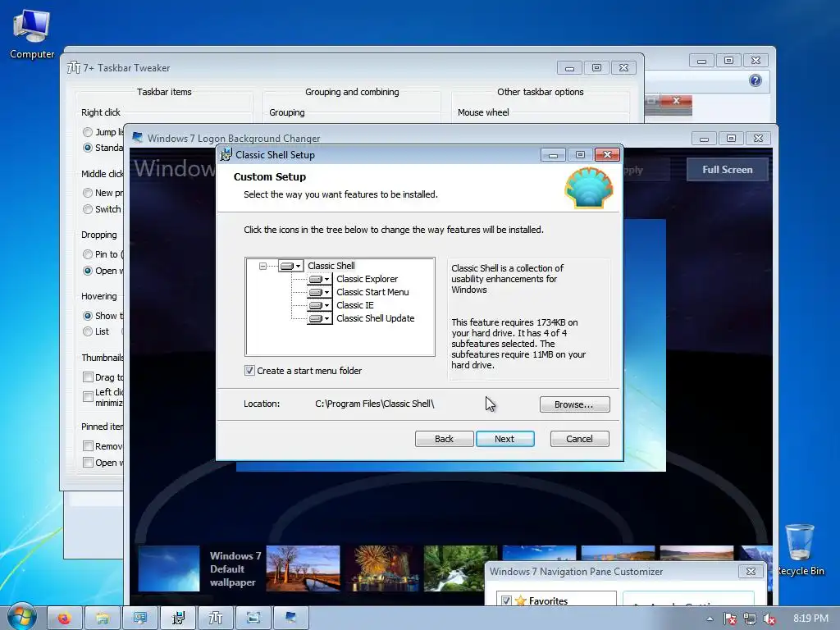Viewport: 840px width, 630px height.
Task: Click the blue help icon in the rear window
Action: pyautogui.click(x=755, y=80)
